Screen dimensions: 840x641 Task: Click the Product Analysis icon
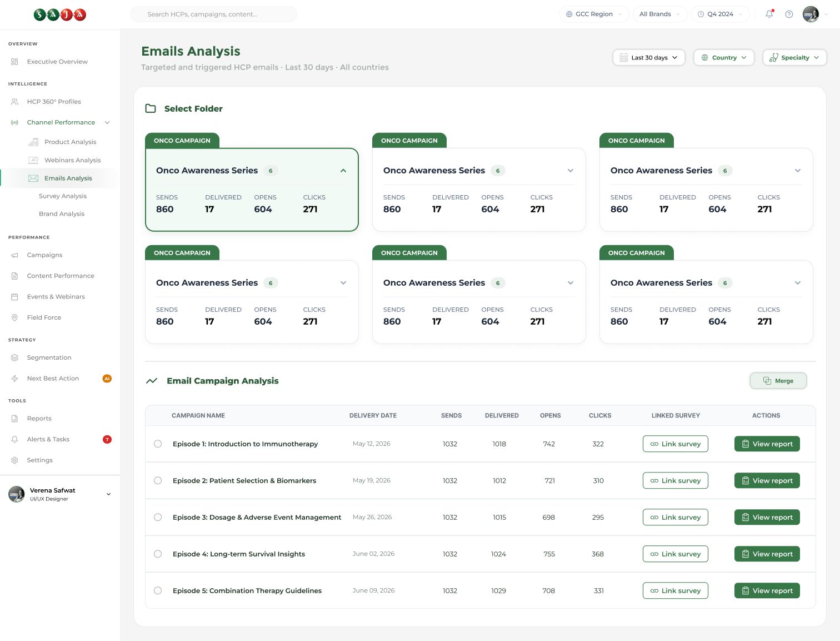33,142
